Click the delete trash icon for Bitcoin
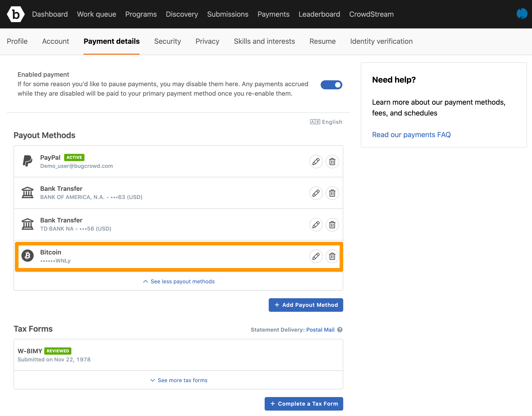532x416 pixels. coord(332,256)
